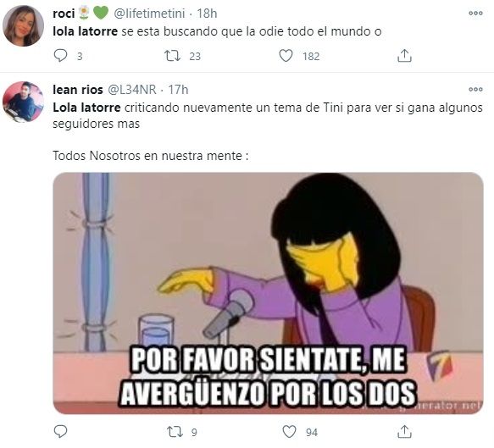494x448 pixels.
Task: Enlarge the Simpsons meme image
Action: pyautogui.click(x=268, y=293)
